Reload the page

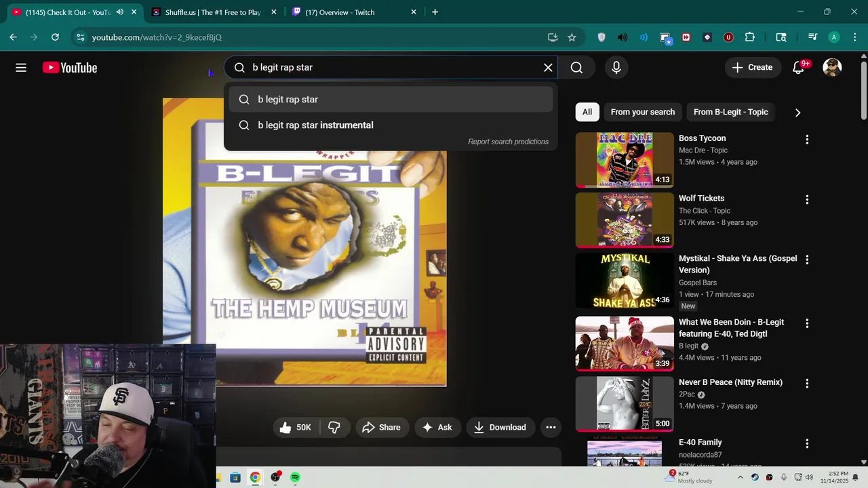55,37
